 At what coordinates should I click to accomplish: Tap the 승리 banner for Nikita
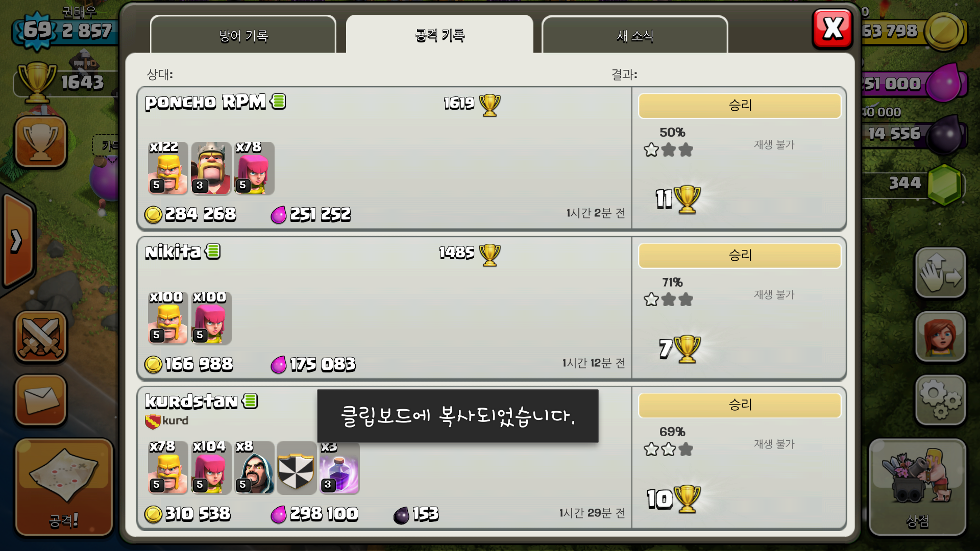click(740, 255)
